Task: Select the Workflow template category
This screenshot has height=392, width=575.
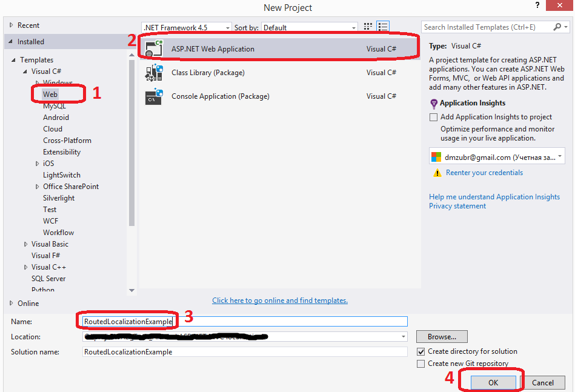Action: (58, 233)
